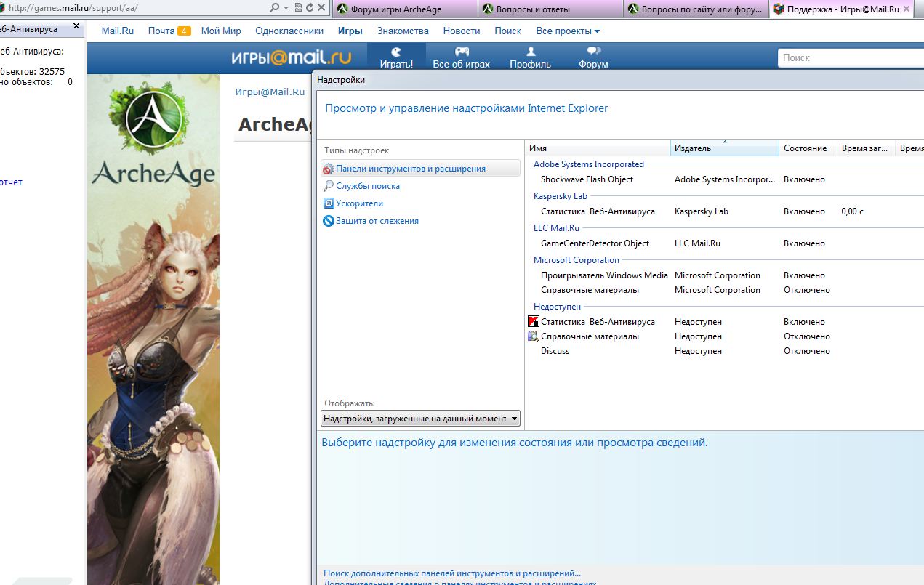Click the icon beside Недоступен Справочные материалы
Screen dimensions: 924x585
(x=533, y=336)
